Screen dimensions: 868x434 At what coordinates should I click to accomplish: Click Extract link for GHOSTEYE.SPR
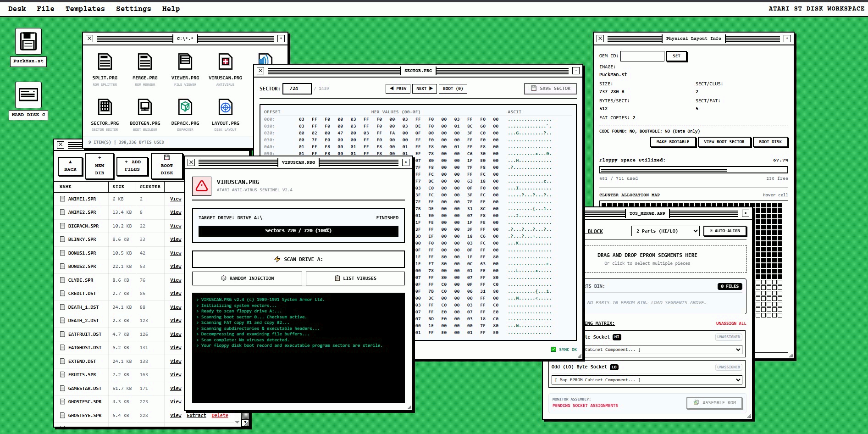point(196,416)
